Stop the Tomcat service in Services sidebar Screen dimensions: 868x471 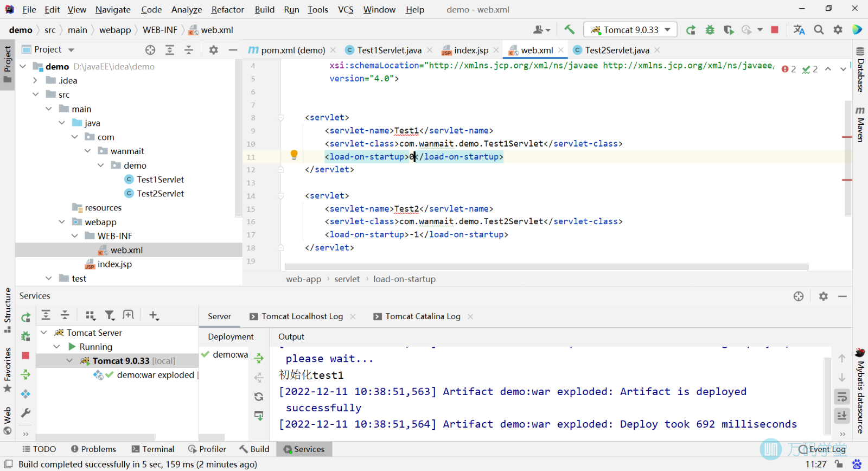pyautogui.click(x=25, y=355)
